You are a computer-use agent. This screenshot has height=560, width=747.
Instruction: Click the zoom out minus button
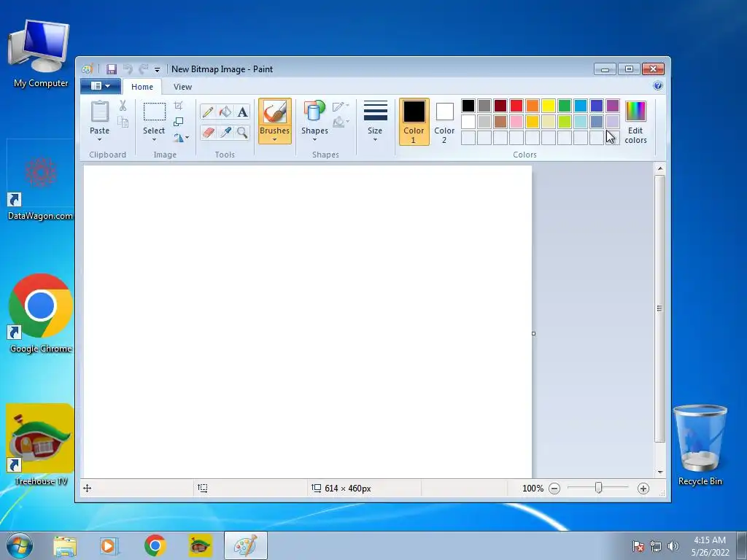[554, 489]
